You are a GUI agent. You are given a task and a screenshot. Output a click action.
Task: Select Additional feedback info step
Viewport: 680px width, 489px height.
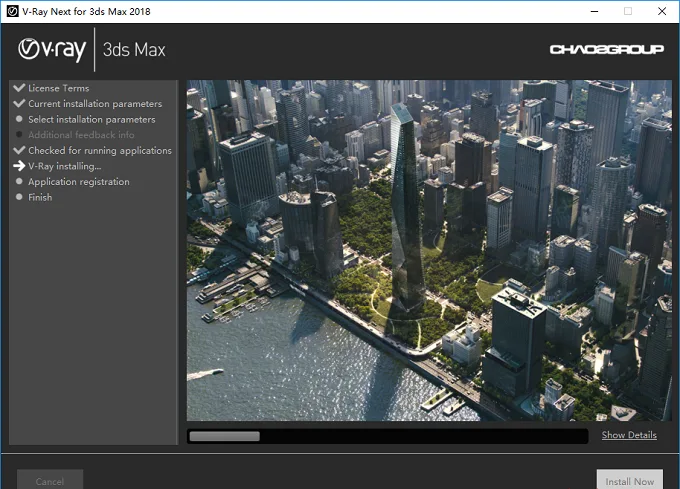81,135
